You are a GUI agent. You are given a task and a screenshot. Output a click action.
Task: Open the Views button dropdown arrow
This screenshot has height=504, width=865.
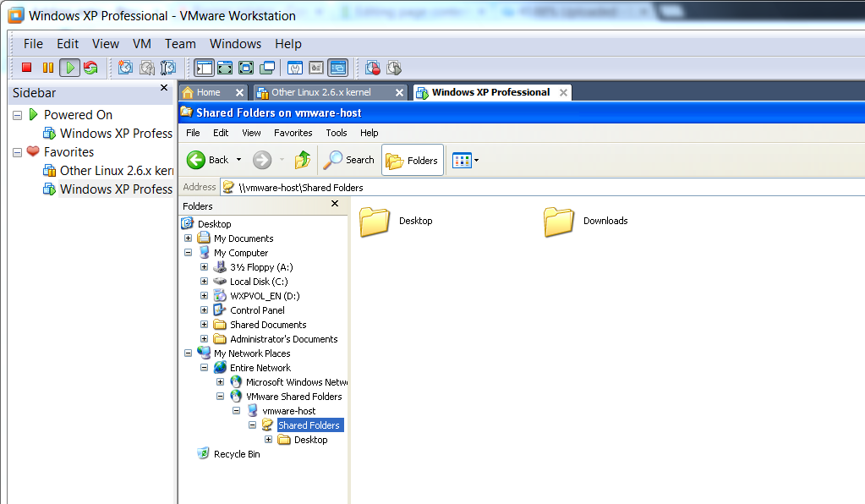[477, 161]
